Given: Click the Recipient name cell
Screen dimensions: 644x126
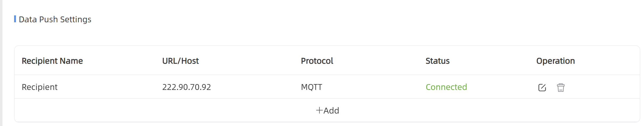Looking at the screenshot, I should tap(40, 87).
